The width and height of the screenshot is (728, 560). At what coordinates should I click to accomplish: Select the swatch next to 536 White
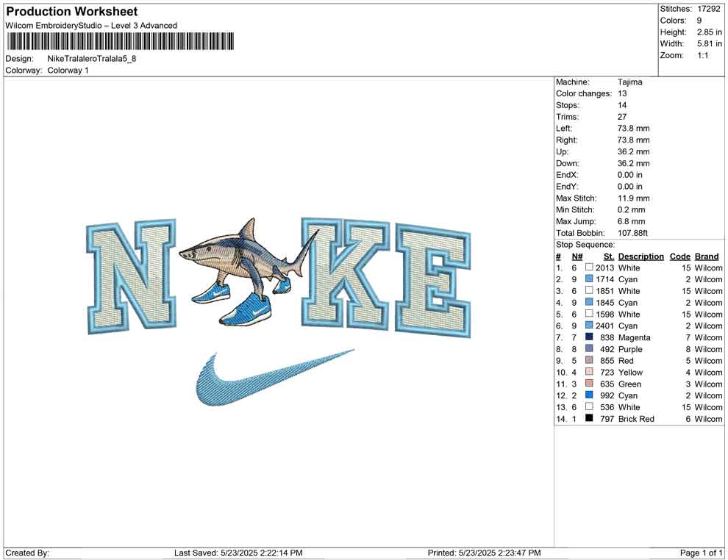(x=589, y=406)
